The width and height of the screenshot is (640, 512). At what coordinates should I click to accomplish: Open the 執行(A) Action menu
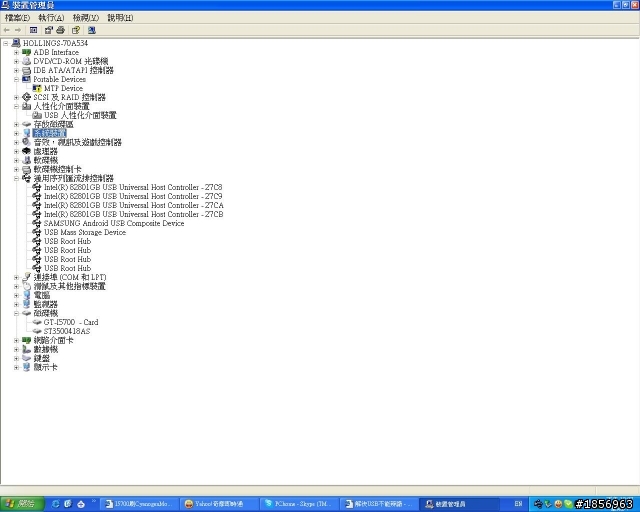[51, 18]
